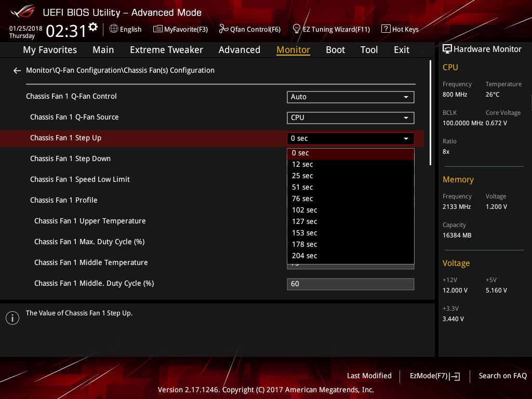Click the settings gear next to the clock
This screenshot has width=532, height=399.
point(93,27)
